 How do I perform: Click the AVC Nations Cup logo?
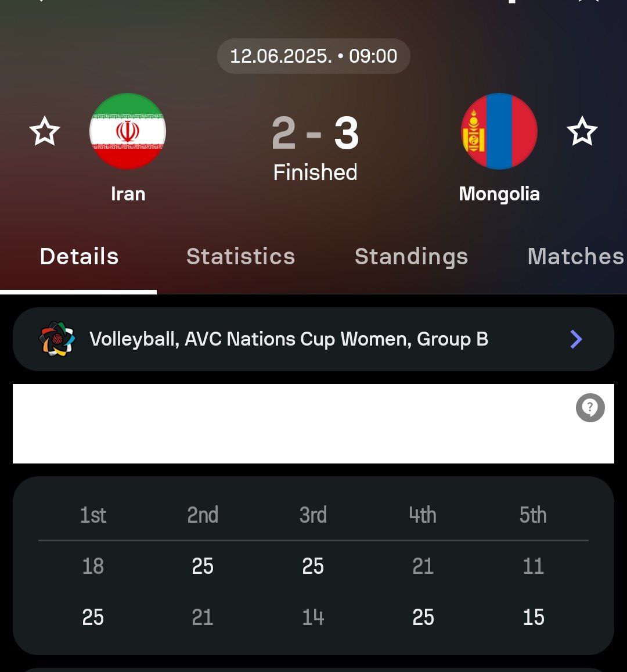point(57,339)
